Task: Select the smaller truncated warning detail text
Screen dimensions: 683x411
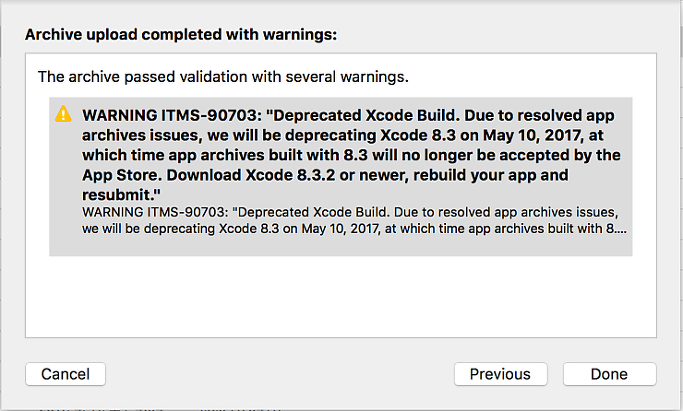Action: coord(354,220)
